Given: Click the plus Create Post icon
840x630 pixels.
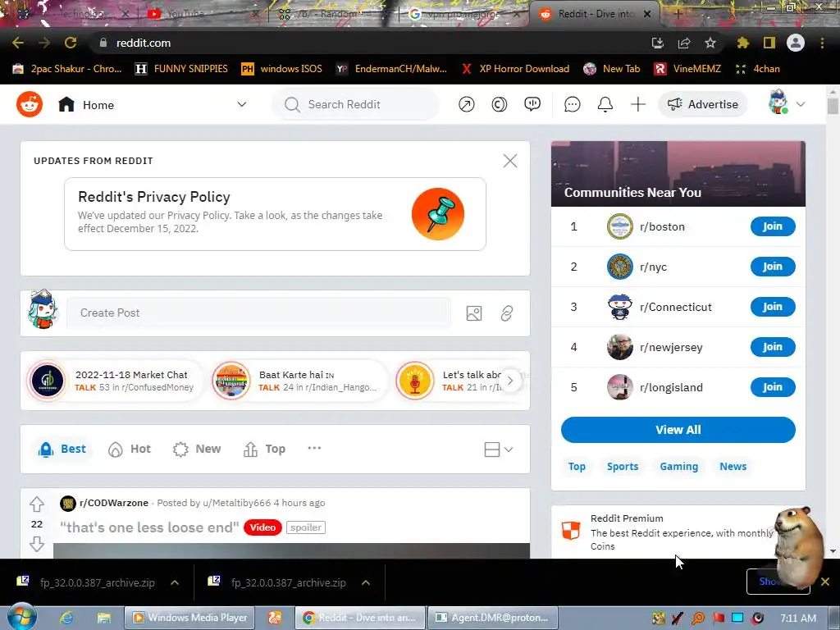Looking at the screenshot, I should coord(637,104).
